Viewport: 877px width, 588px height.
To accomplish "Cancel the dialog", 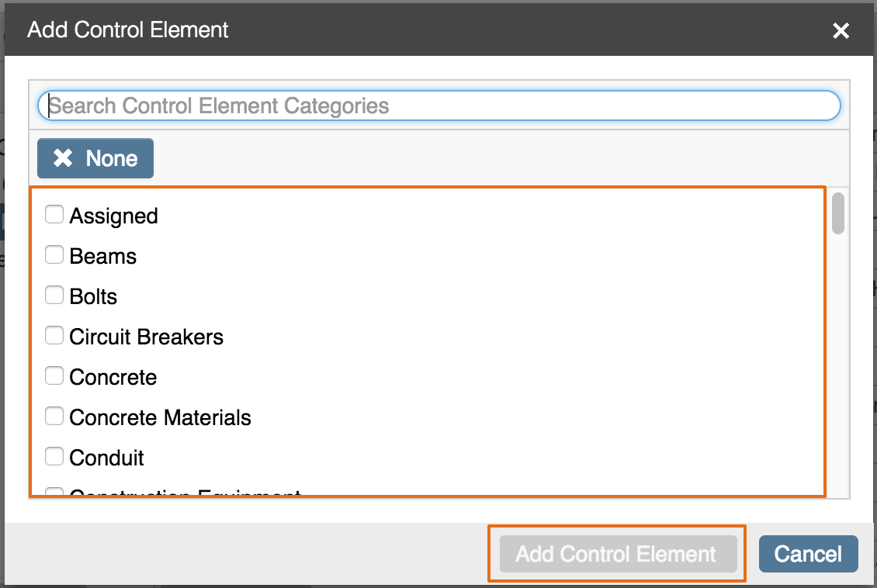I will (808, 554).
